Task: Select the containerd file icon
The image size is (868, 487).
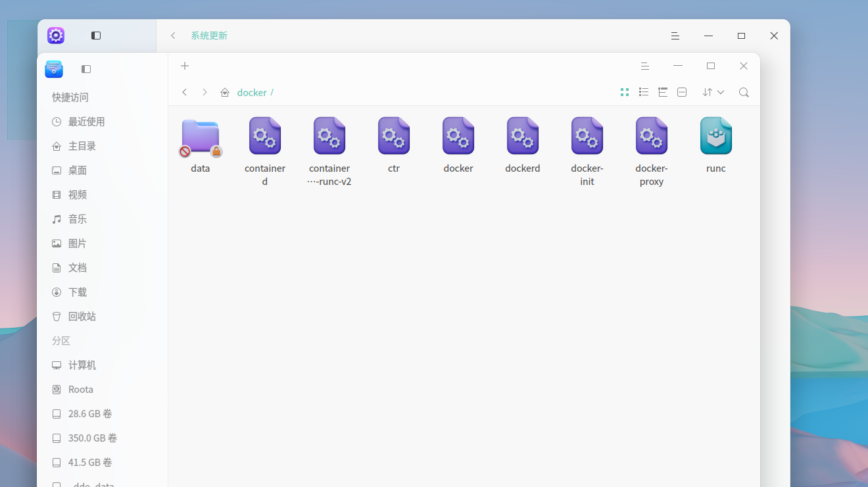Action: (265, 136)
